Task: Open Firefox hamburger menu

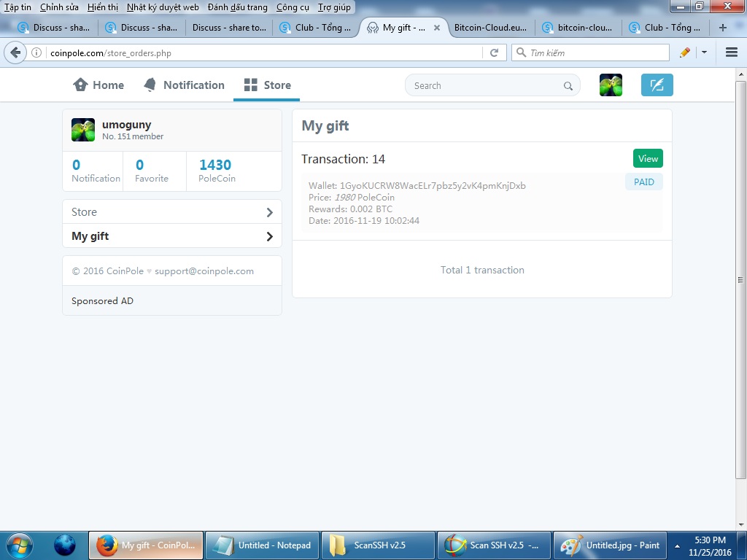Action: [731, 52]
